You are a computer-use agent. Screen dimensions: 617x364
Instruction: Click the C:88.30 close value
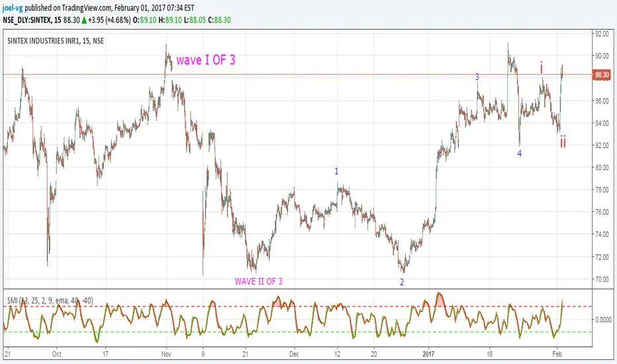coord(220,20)
